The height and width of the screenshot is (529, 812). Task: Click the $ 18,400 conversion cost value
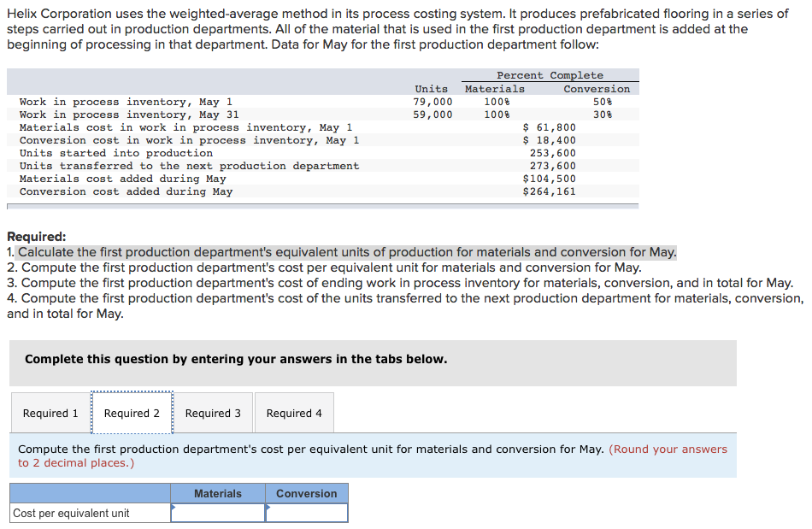(549, 140)
